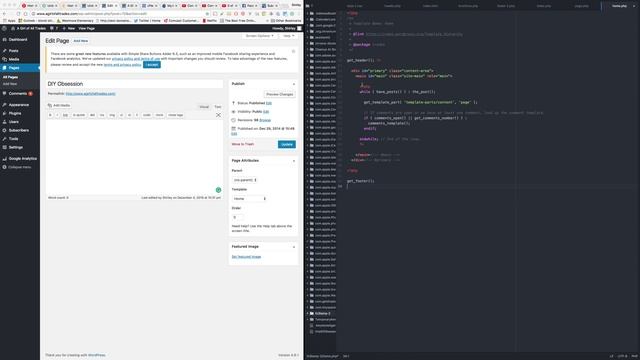
Task: Click the blue Update button
Action: [287, 144]
